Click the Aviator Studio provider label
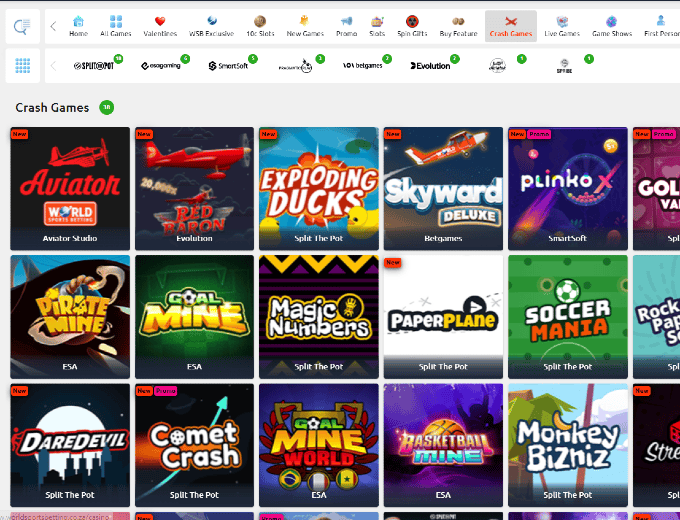Image resolution: width=680 pixels, height=520 pixels. pyautogui.click(x=70, y=238)
